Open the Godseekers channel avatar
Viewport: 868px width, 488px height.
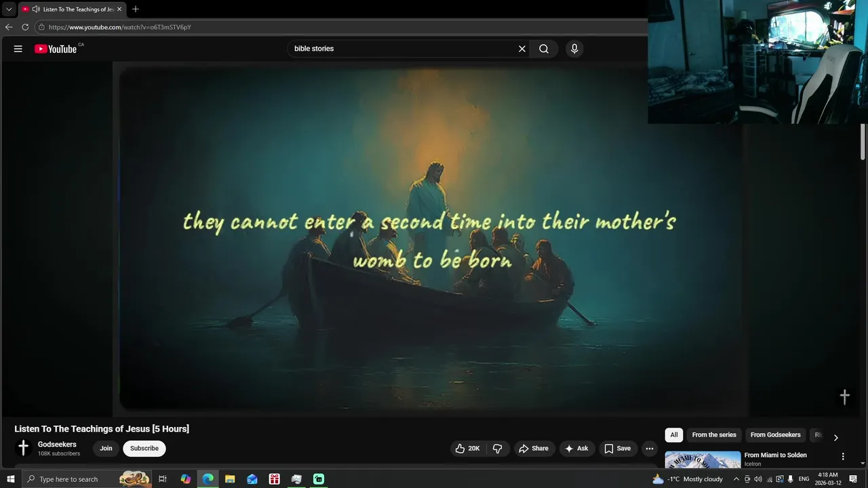pos(23,448)
